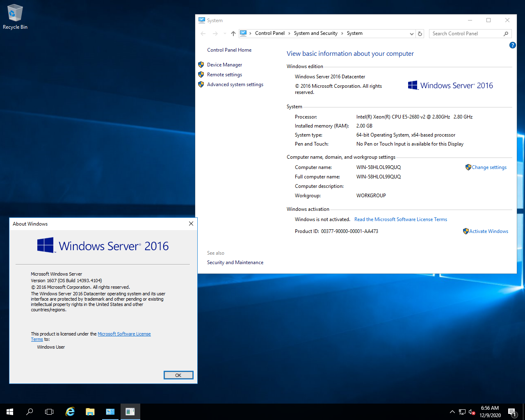Open Remote settings link

[224, 75]
